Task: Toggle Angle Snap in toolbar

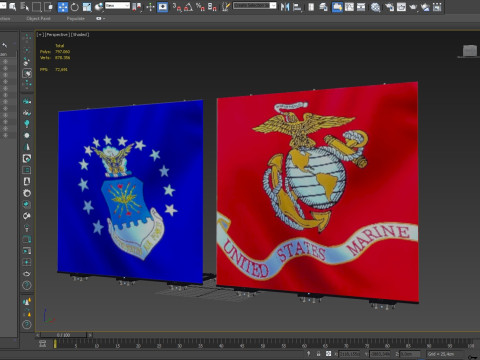Action: (188, 7)
